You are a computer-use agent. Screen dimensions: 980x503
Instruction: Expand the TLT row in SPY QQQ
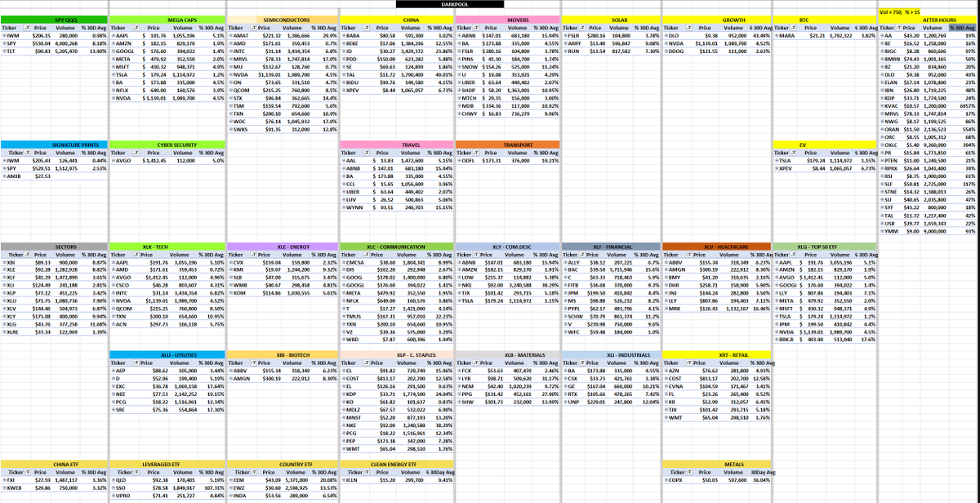point(3,51)
